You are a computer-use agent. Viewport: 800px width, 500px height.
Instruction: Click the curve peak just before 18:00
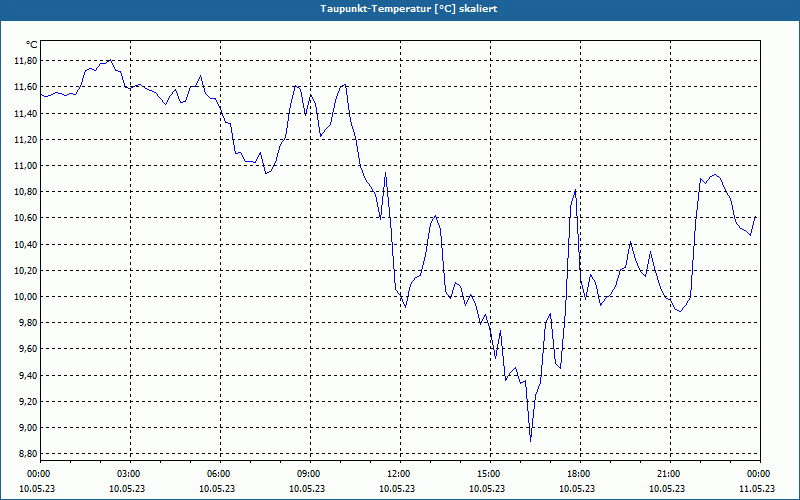pos(575,190)
